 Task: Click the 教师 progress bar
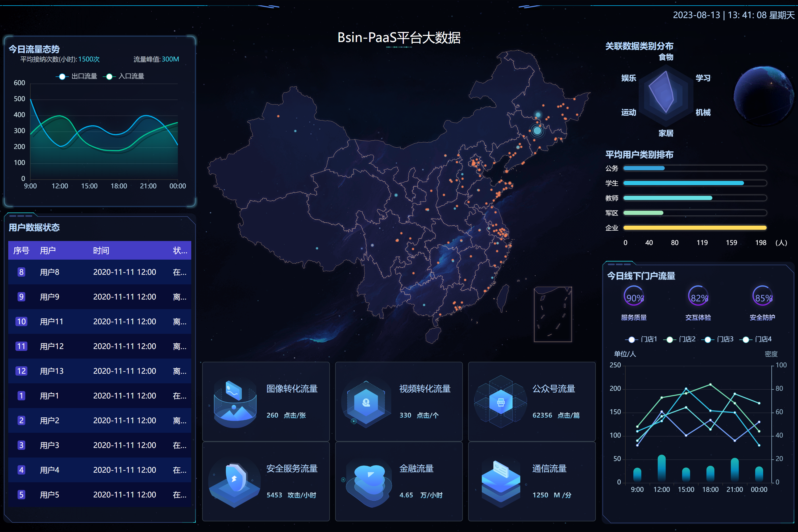coord(695,198)
